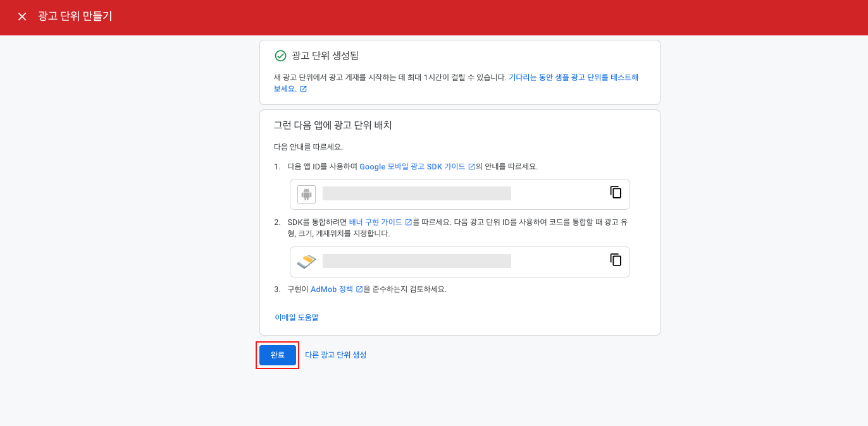Copy the app ID

pyautogui.click(x=616, y=192)
